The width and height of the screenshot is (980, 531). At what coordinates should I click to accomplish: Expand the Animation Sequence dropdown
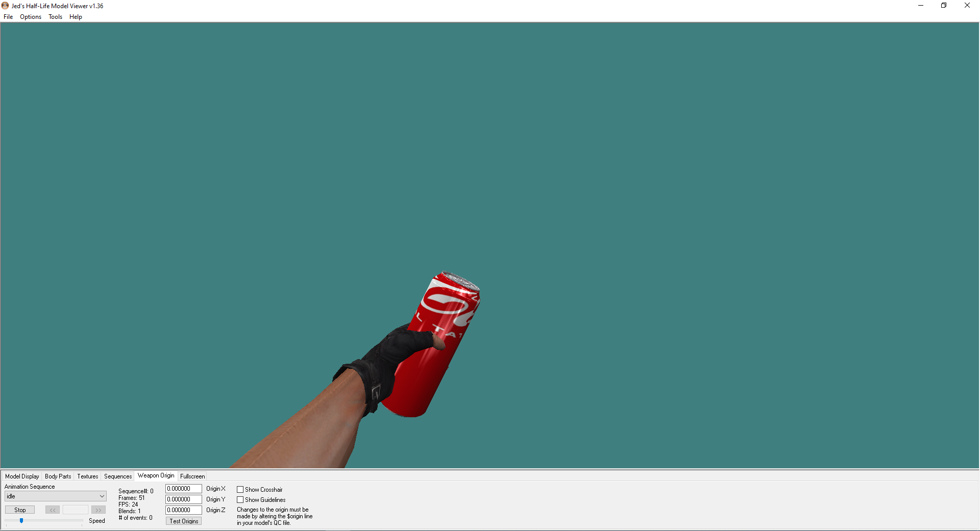[x=55, y=496]
